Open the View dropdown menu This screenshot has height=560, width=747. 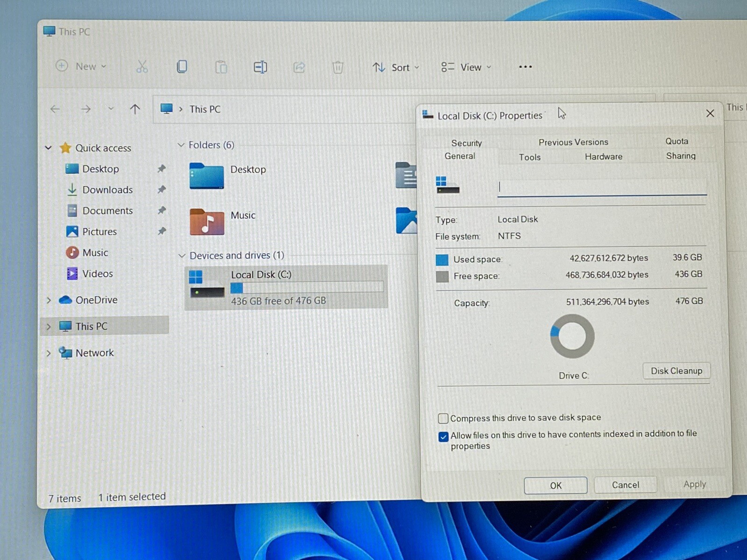coord(466,67)
